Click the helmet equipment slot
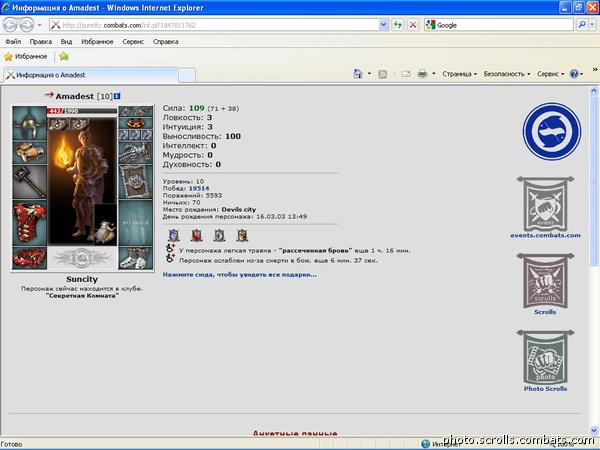This screenshot has height=450, width=600. click(x=29, y=122)
